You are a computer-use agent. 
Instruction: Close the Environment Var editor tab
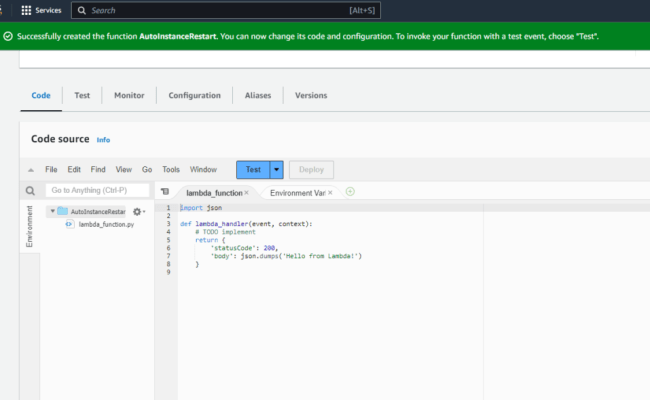pos(330,193)
